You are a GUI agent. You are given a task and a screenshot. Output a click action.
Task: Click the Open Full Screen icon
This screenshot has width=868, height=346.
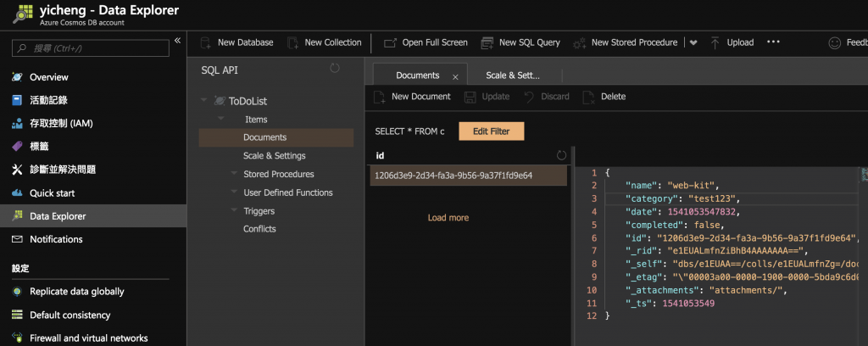click(x=390, y=42)
